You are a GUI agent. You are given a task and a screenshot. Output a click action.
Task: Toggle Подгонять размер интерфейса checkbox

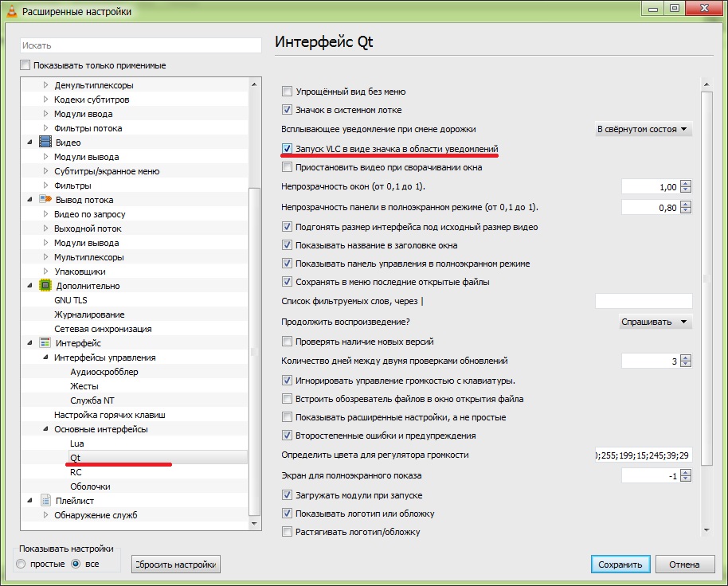click(x=287, y=227)
